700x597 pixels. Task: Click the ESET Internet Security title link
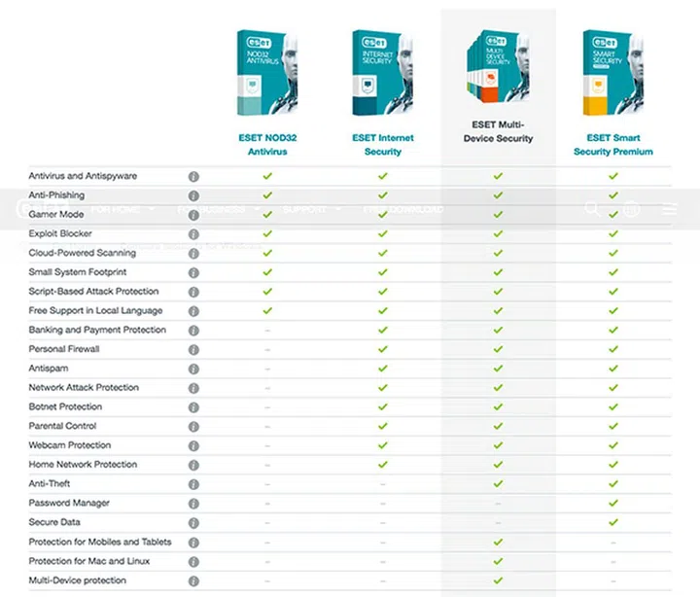tap(382, 144)
